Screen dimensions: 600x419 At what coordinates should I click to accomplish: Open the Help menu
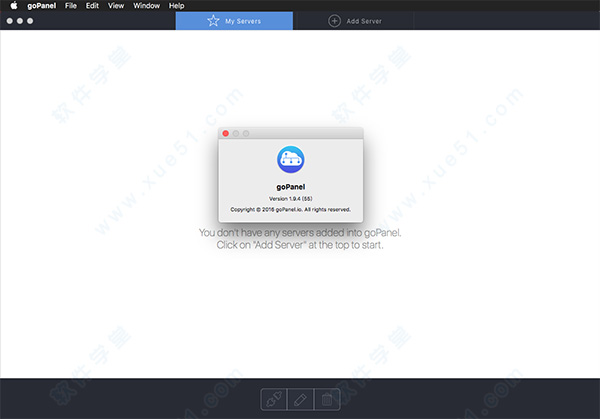point(176,6)
